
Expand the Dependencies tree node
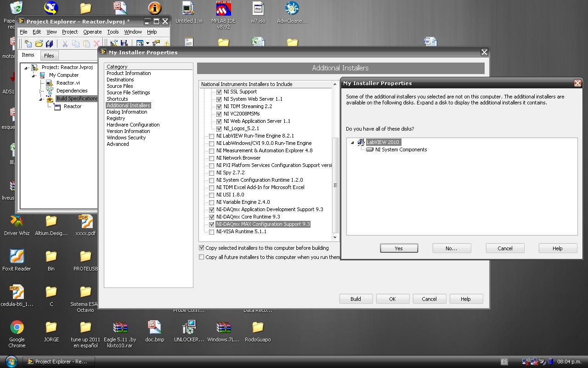(41, 91)
